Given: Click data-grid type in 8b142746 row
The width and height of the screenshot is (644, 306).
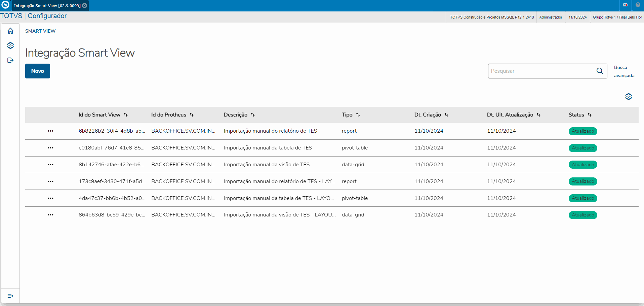Looking at the screenshot, I should [353, 165].
